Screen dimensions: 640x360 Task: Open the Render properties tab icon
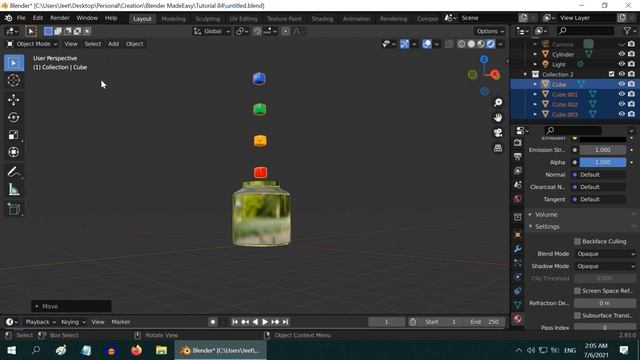point(518,143)
